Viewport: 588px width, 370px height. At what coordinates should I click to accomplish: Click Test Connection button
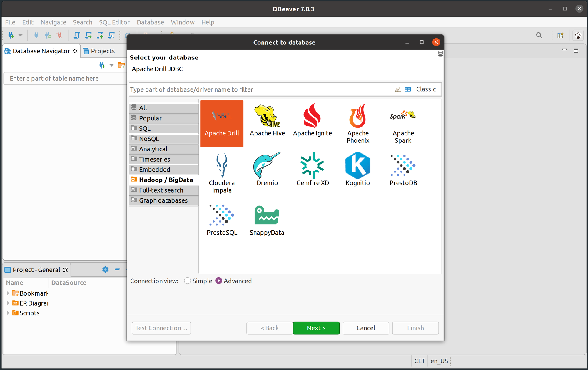coord(161,328)
